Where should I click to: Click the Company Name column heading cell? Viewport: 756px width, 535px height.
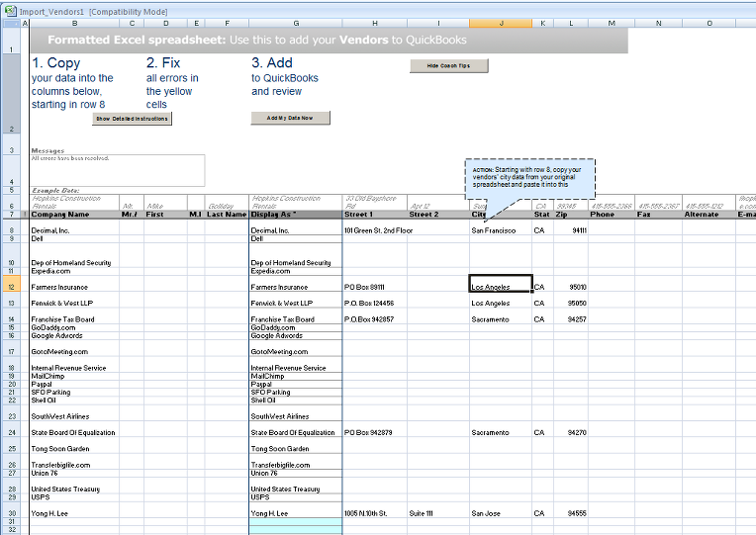click(73, 214)
